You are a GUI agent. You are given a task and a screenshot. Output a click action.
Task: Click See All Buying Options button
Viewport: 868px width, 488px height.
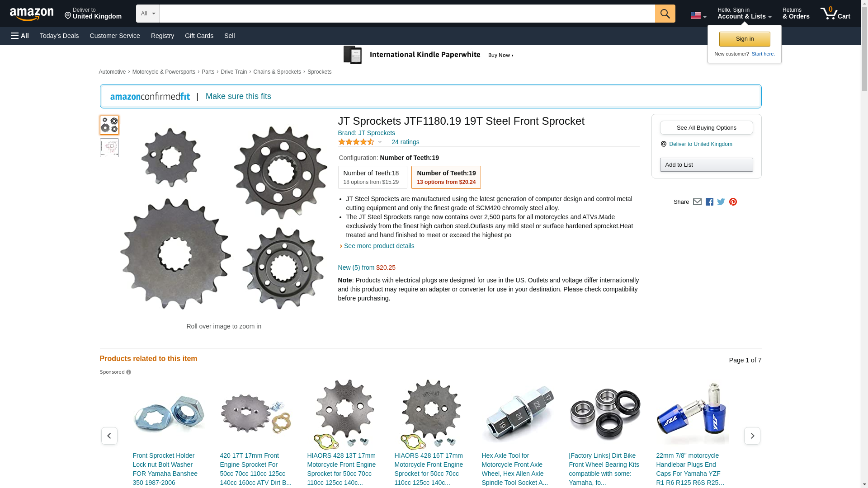coord(706,128)
